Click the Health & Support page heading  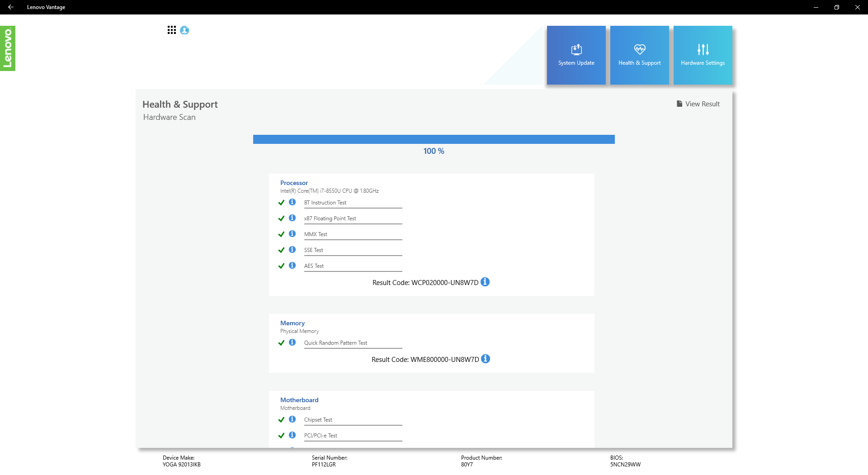point(180,104)
